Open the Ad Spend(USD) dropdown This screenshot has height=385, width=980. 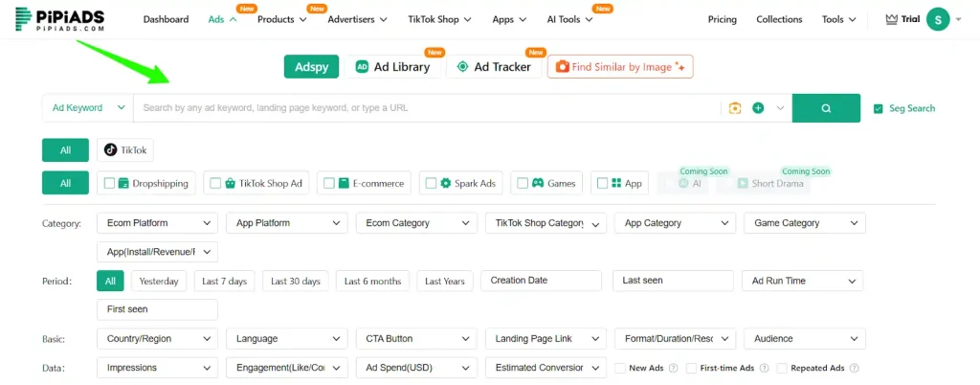coord(416,368)
